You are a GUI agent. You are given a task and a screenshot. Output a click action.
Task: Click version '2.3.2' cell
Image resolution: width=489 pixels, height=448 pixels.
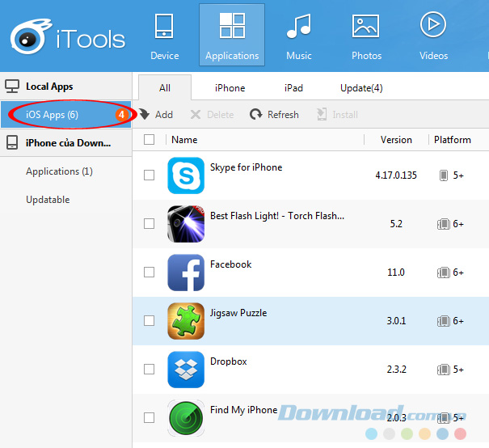click(396, 370)
